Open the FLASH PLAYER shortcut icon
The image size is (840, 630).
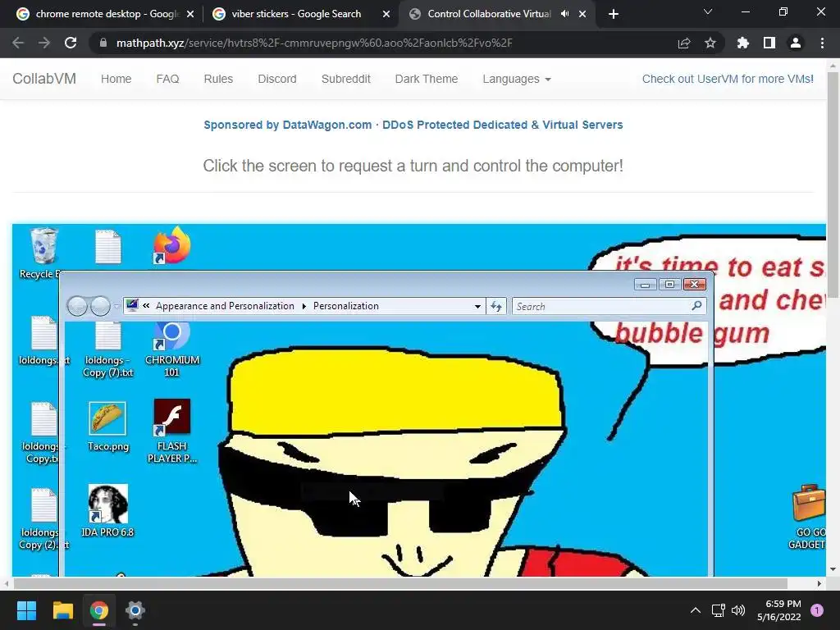(x=172, y=418)
